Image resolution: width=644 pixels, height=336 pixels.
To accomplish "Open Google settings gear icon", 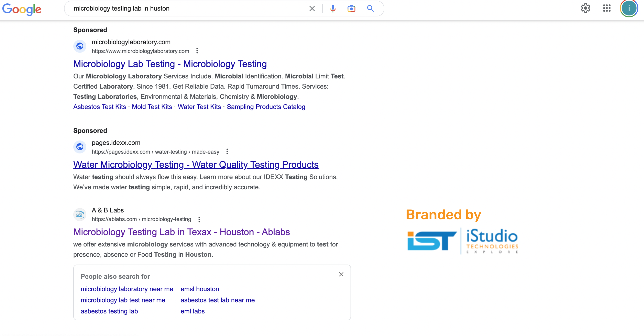I will click(x=585, y=8).
